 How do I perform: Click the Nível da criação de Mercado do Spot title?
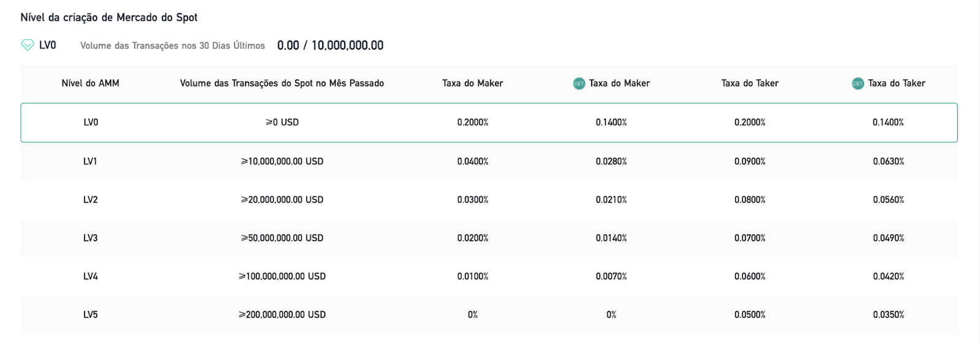[109, 18]
